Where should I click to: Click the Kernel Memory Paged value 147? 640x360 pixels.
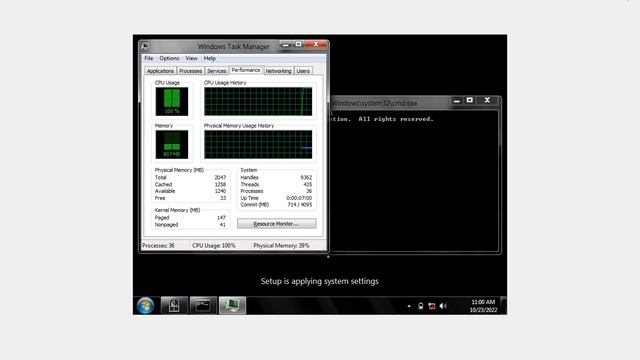pos(221,218)
